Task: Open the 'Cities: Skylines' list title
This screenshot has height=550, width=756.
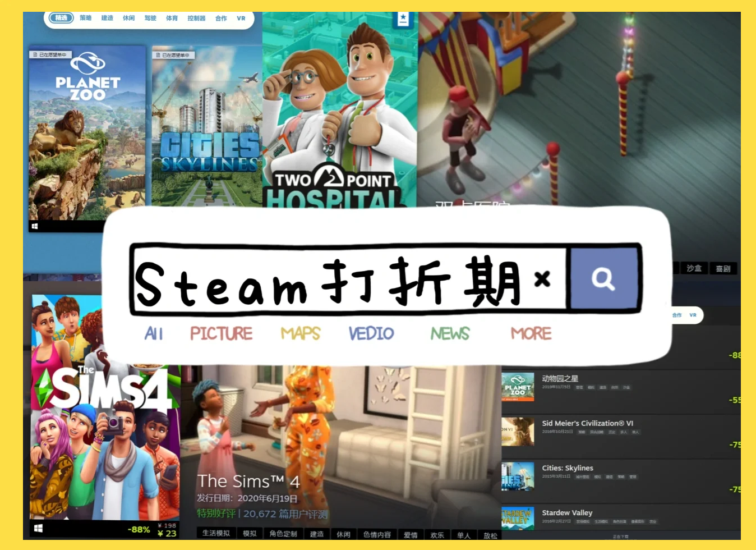Action: [x=568, y=468]
